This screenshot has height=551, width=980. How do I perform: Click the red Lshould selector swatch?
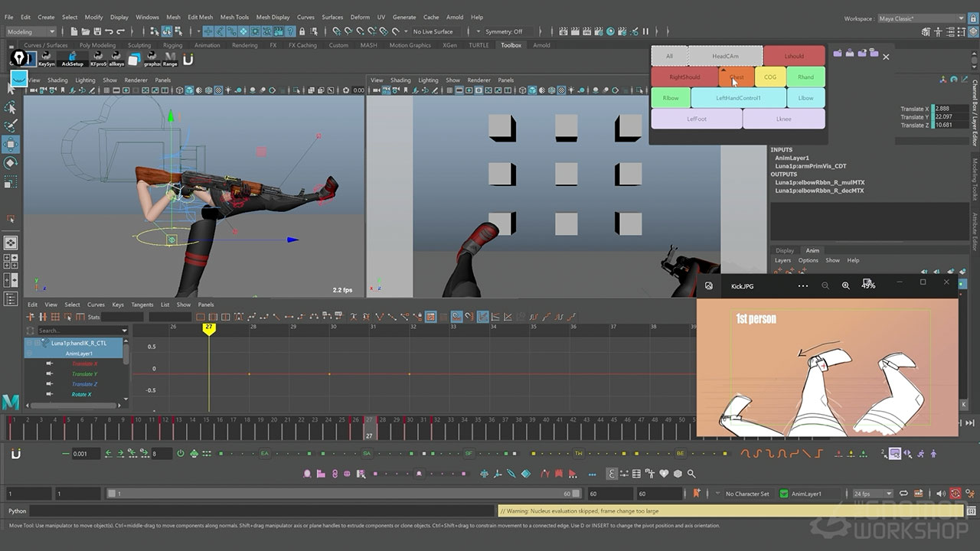(x=794, y=56)
